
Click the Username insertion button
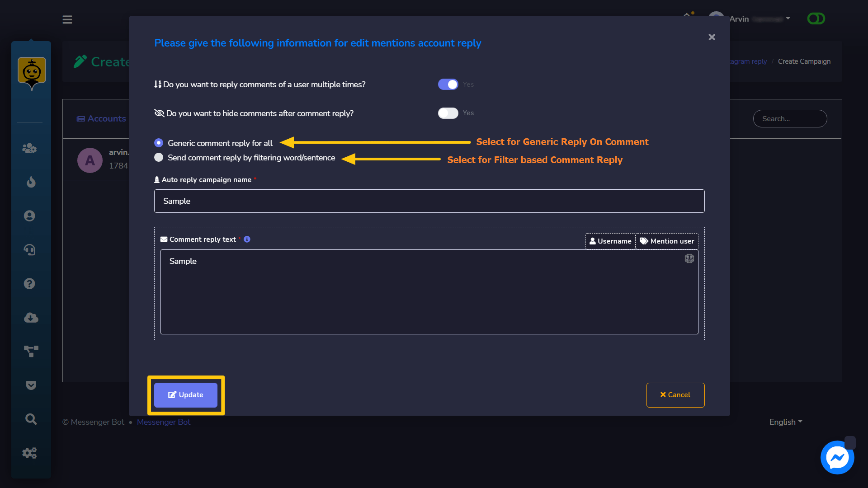point(610,241)
